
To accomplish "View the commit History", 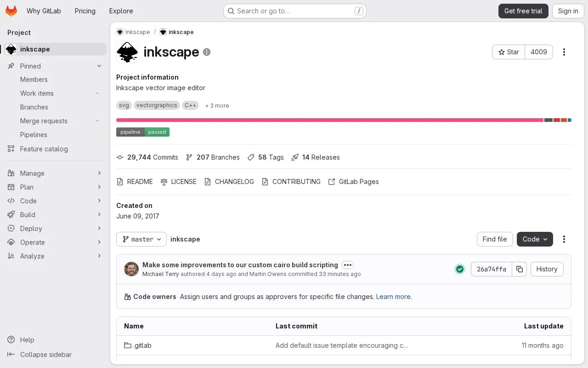I will pyautogui.click(x=547, y=269).
